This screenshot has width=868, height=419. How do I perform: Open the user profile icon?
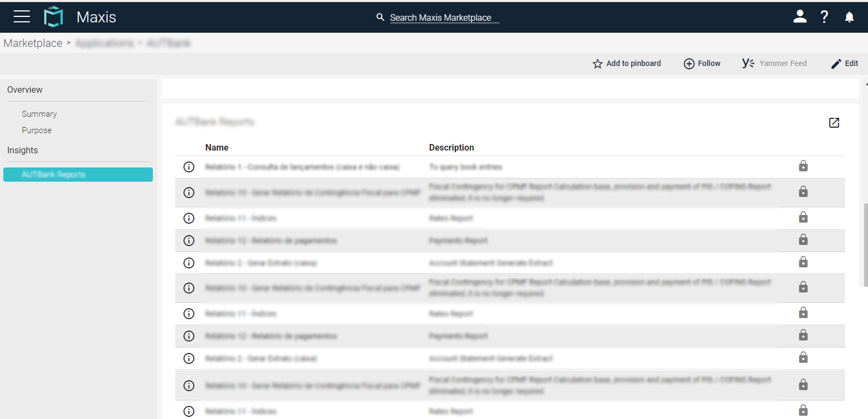(x=800, y=17)
